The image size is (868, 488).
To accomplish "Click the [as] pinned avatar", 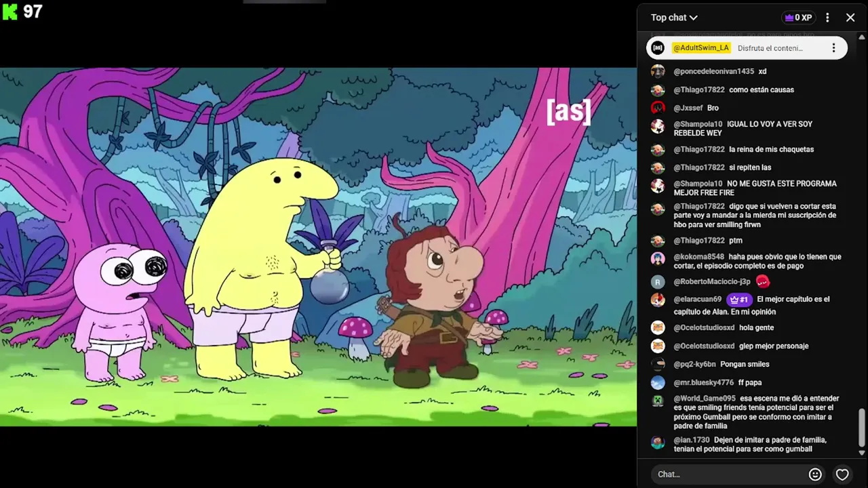I will pyautogui.click(x=658, y=48).
